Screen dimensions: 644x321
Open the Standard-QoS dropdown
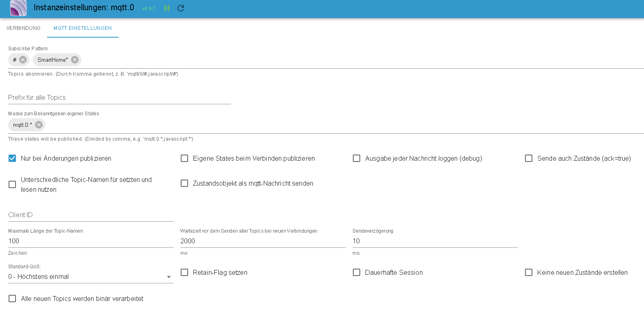click(x=91, y=277)
